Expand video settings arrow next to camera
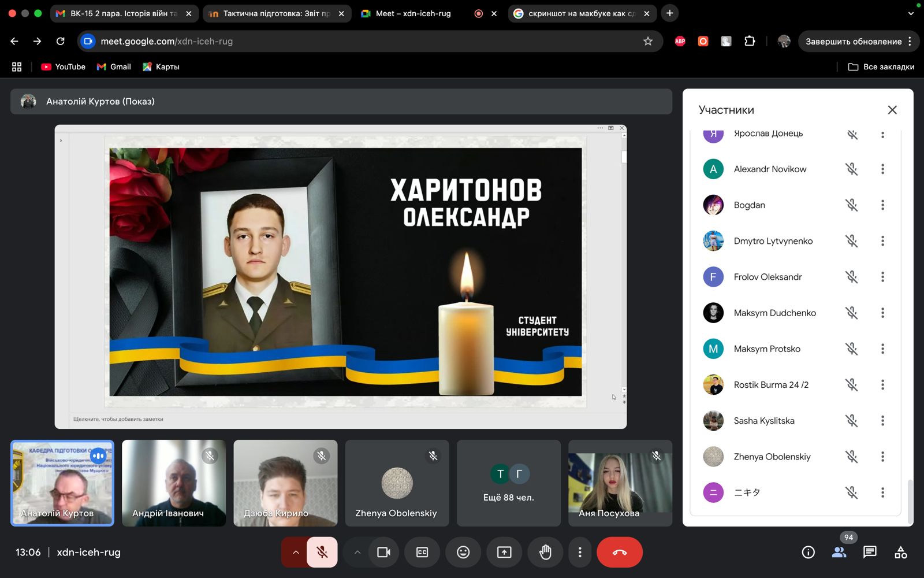This screenshot has height=578, width=924. (x=357, y=552)
